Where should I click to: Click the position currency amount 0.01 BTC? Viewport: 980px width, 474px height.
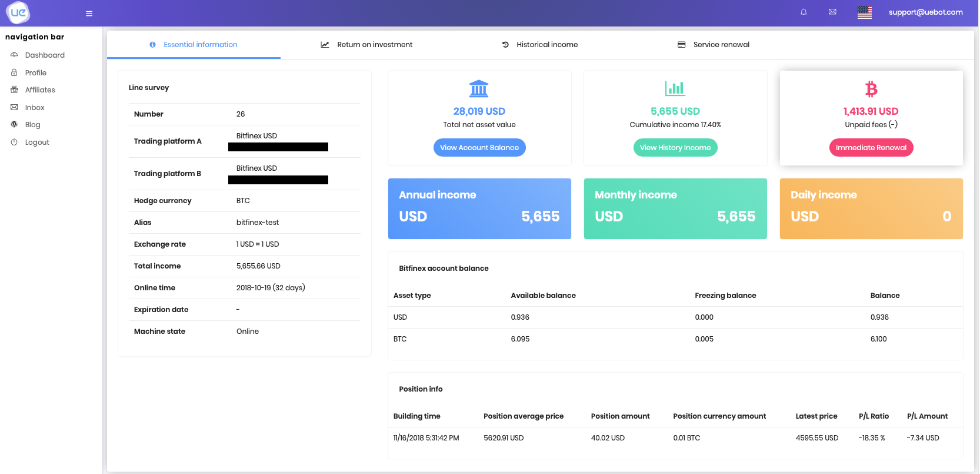[686, 438]
